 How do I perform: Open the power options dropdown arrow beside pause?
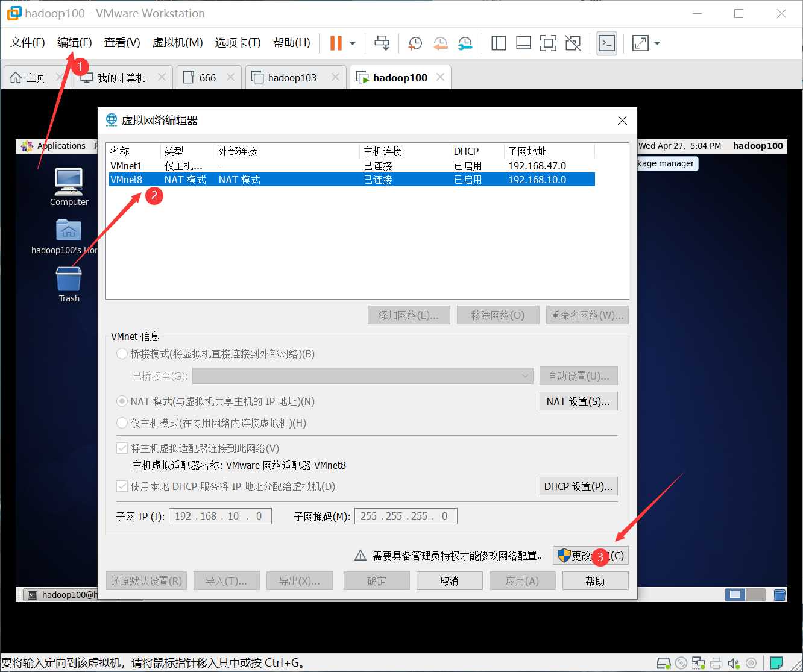(353, 43)
